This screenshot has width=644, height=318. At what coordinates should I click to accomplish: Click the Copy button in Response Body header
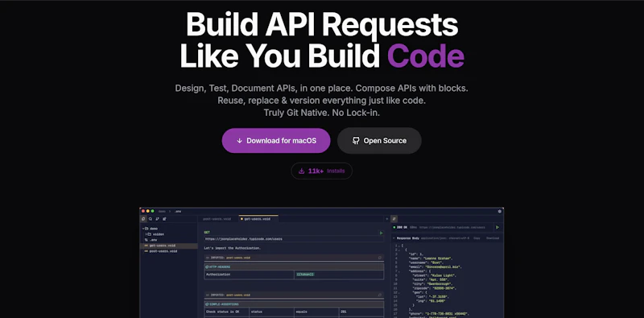click(477, 237)
